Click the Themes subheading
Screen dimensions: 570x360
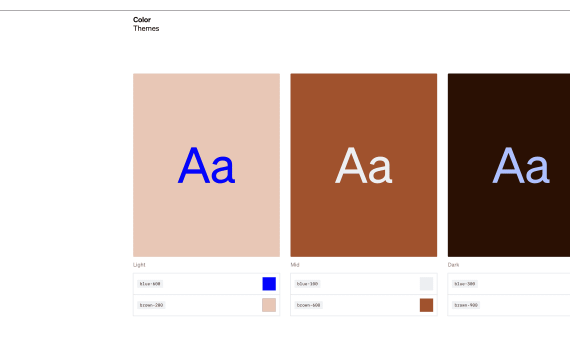coord(146,28)
